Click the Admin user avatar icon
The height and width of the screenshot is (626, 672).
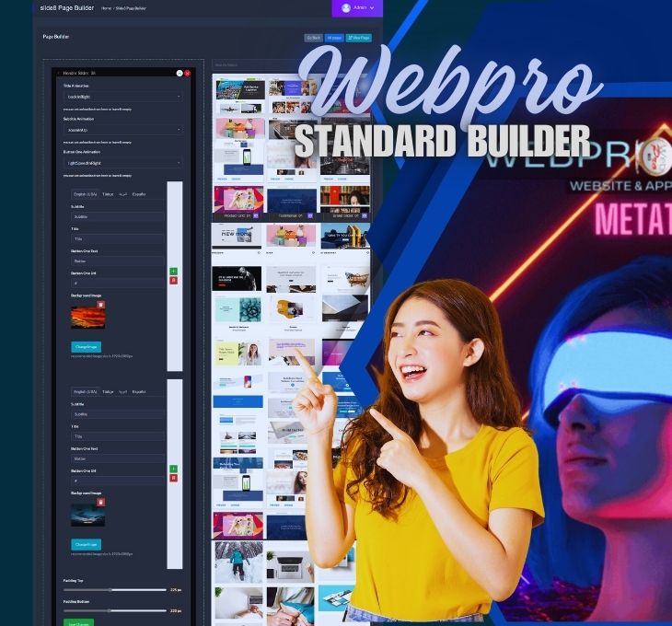tap(346, 7)
